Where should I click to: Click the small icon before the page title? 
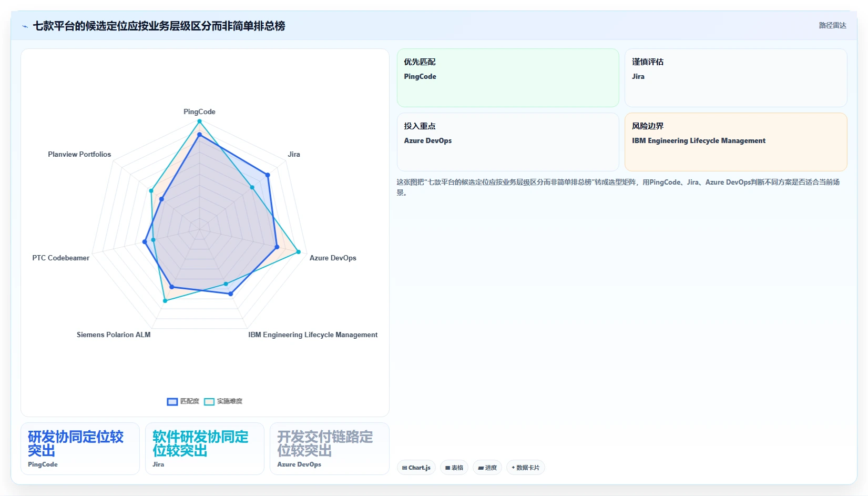click(25, 26)
